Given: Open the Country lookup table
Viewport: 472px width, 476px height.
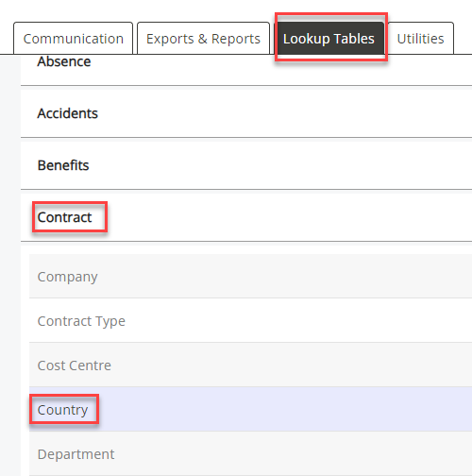Looking at the screenshot, I should coord(250,409).
